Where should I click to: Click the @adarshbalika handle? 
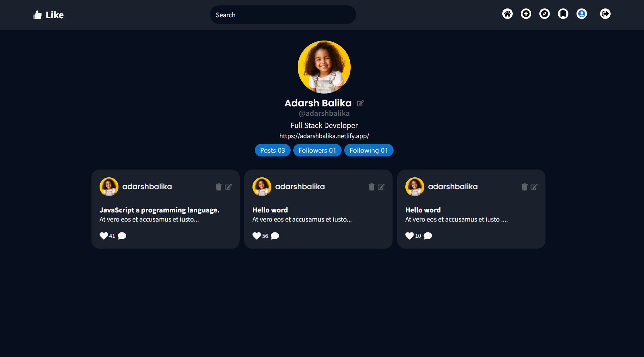(324, 113)
